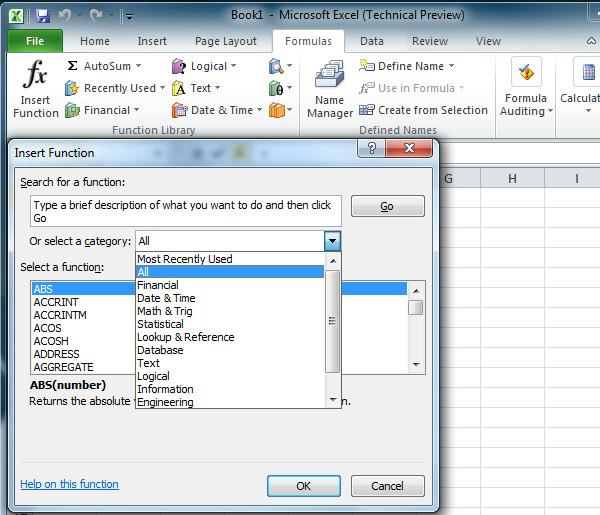The width and height of the screenshot is (600, 515).
Task: Click the Excel application icon in title bar
Action: pos(16,16)
